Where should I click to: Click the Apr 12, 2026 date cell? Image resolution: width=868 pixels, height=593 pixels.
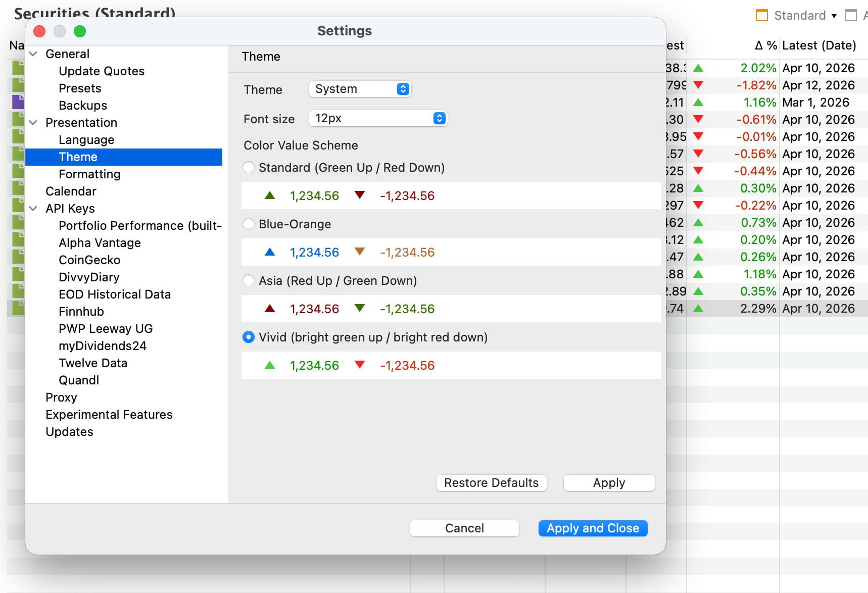pos(818,85)
